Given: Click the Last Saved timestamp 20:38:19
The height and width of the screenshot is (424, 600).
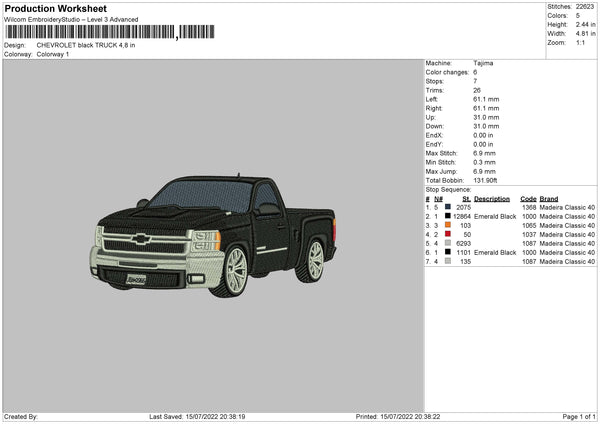Looking at the screenshot, I should [x=232, y=417].
